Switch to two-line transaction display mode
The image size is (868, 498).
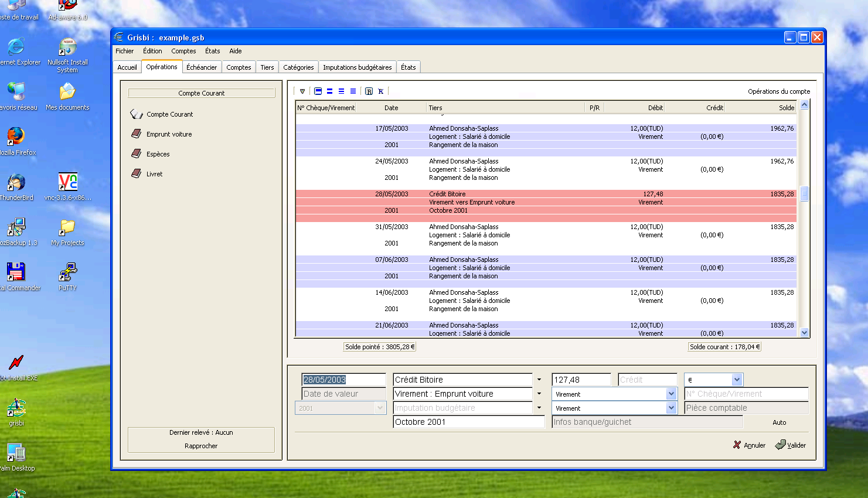329,91
